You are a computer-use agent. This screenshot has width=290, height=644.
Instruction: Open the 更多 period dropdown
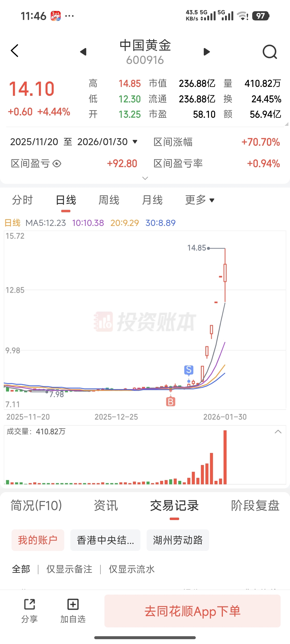coord(200,200)
